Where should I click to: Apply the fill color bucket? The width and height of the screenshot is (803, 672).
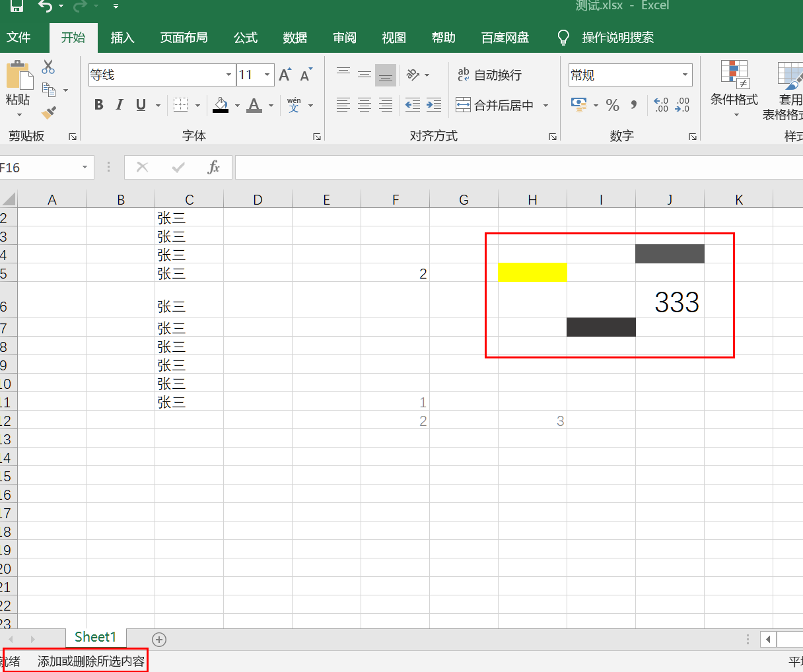click(x=221, y=105)
